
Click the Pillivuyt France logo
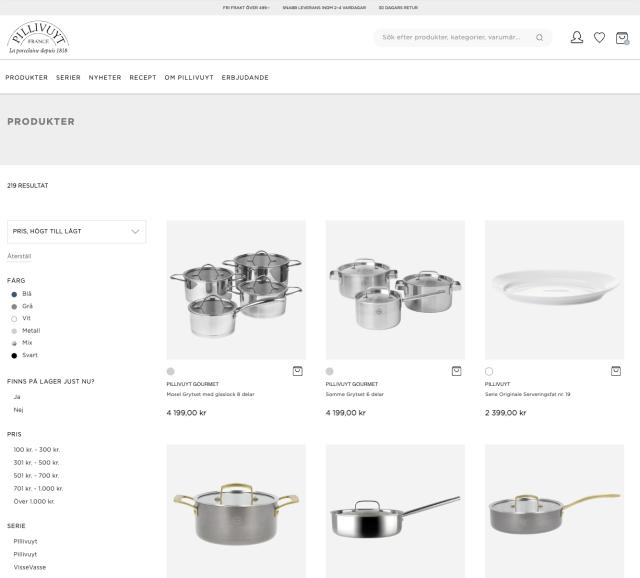pos(38,38)
